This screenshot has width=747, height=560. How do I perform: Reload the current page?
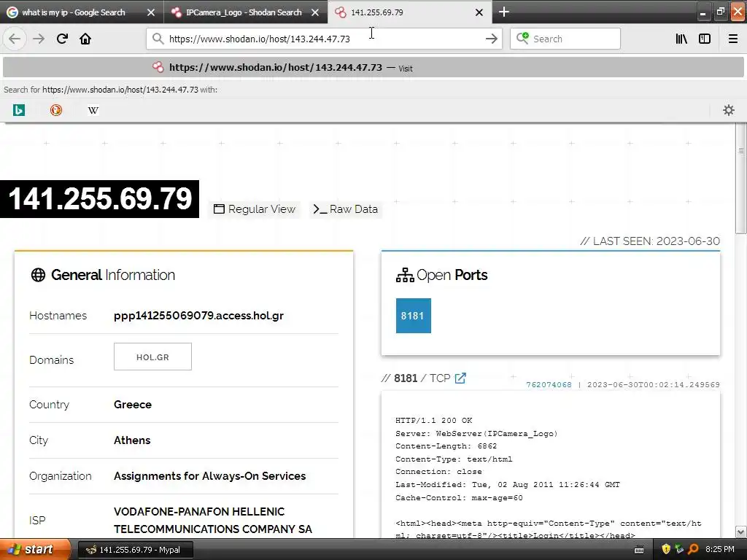62,39
